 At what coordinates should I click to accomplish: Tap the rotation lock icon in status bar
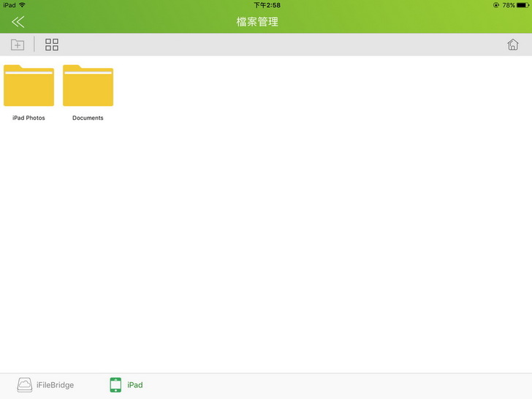point(496,5)
